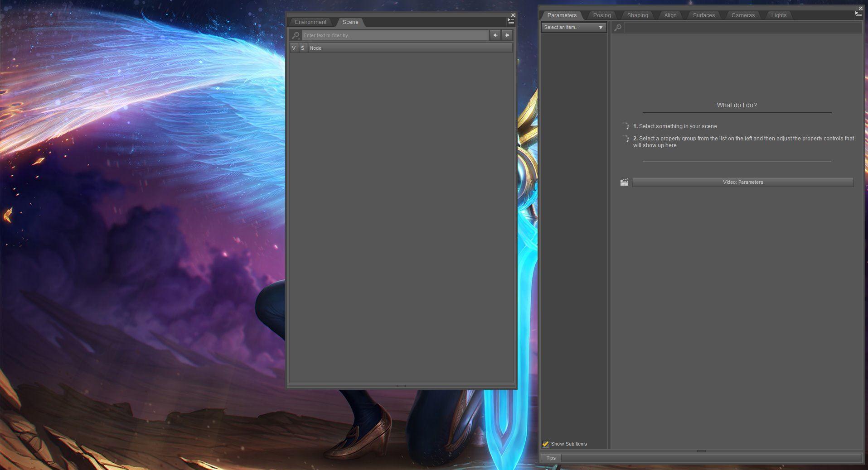This screenshot has width=868, height=470.
Task: Open the Shaping tab
Action: click(638, 15)
